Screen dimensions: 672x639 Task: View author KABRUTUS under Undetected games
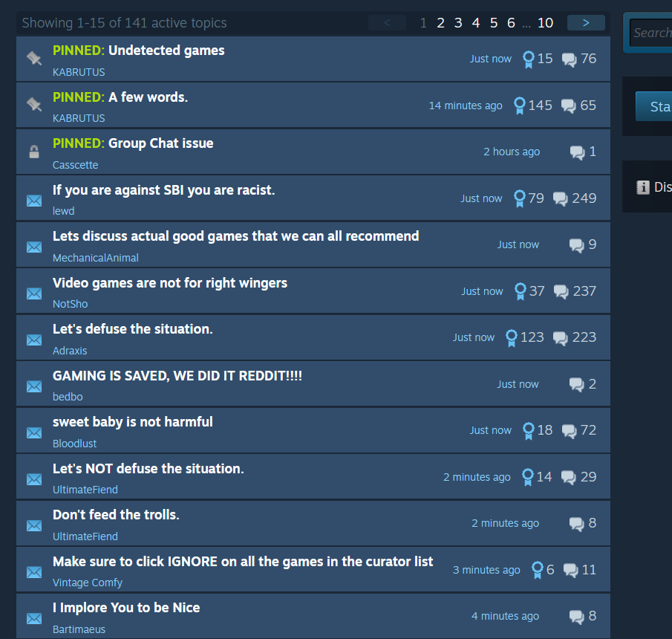click(x=79, y=72)
